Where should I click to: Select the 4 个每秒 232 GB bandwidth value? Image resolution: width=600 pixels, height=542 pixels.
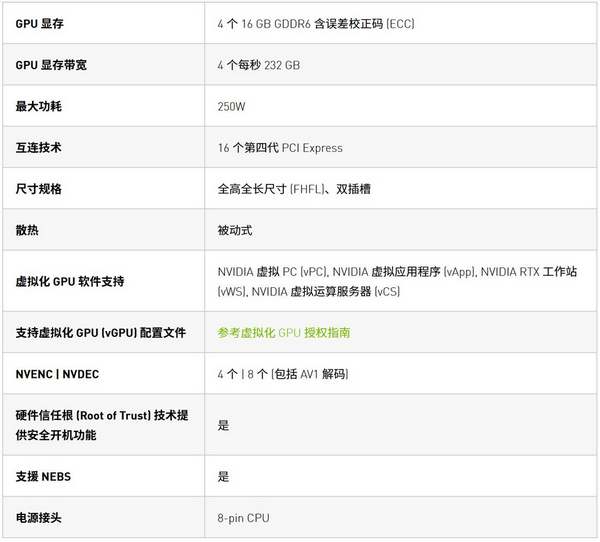258,65
